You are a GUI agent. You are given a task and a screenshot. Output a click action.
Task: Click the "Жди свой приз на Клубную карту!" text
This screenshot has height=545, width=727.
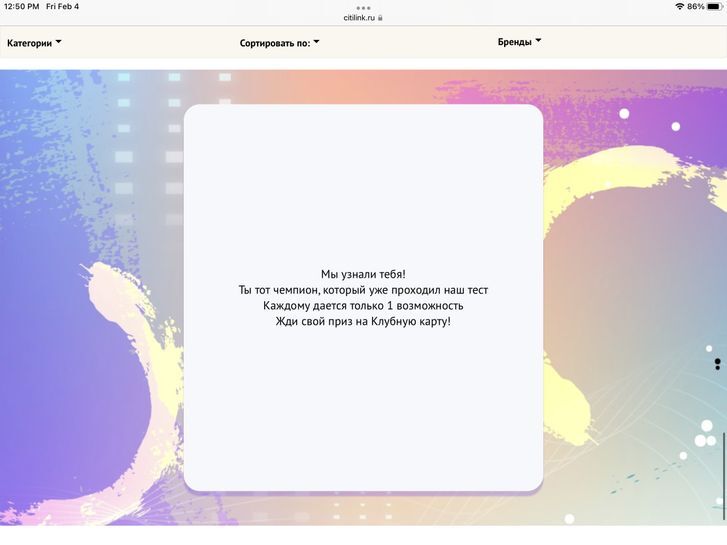coord(363,321)
